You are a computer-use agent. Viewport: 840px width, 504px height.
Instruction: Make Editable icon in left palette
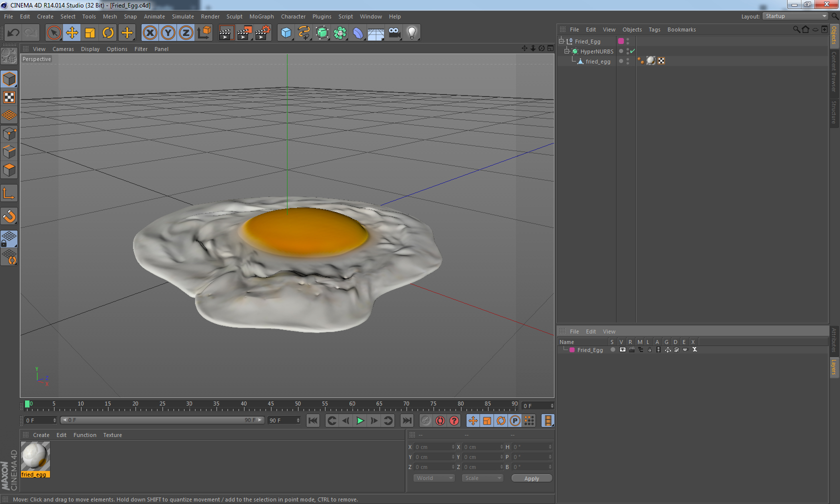pyautogui.click(x=9, y=56)
